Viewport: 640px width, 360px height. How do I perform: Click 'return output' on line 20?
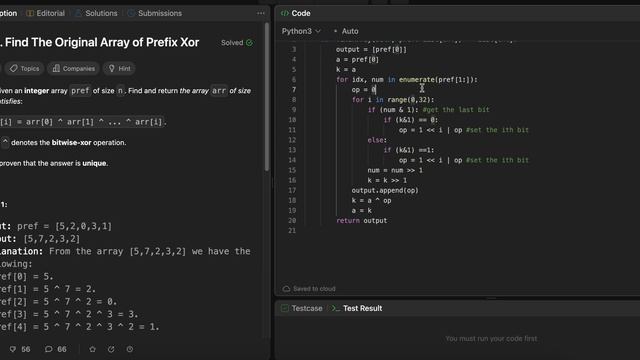pos(361,220)
